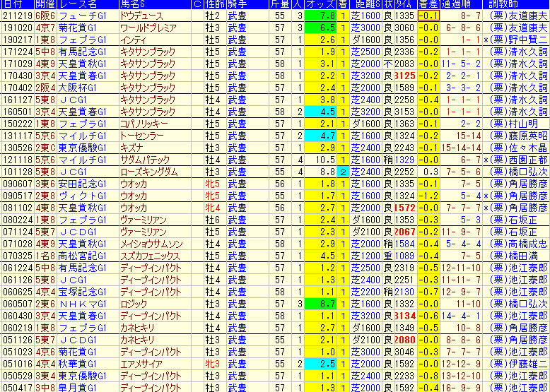The width and height of the screenshot is (550, 392).
Task: Click the red time value 2080
Action: click(x=406, y=340)
